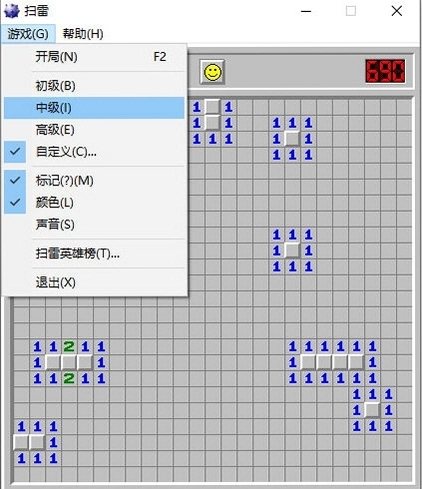Screen dimensions: 422x489
Task: Exit the game via 退出(X)
Action: pos(94,283)
